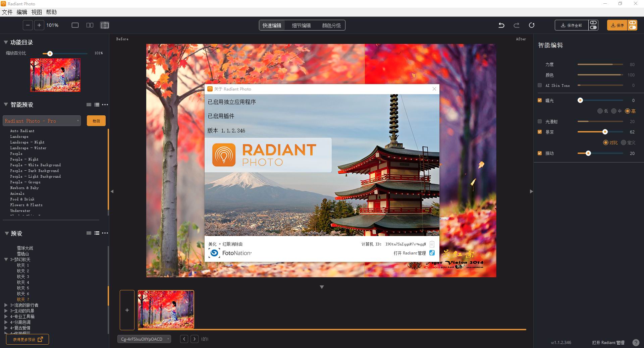Open Radiant Photo - Pro dropdown
The height and width of the screenshot is (348, 644).
pos(42,121)
